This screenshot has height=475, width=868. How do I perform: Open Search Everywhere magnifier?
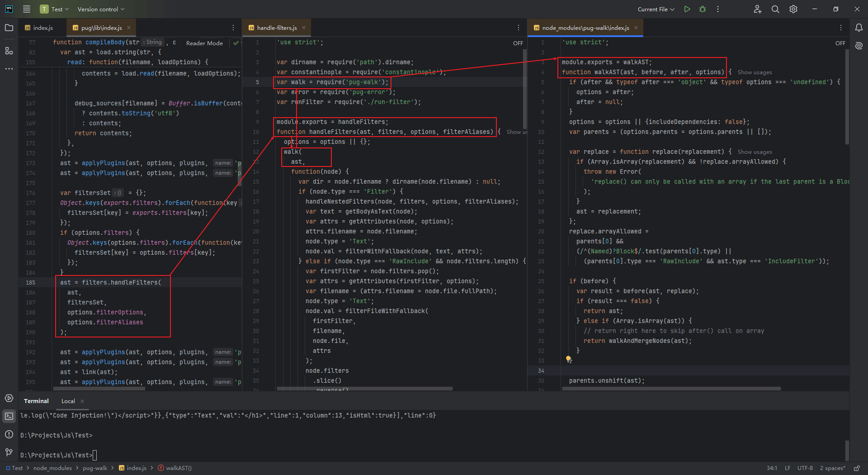pyautogui.click(x=775, y=9)
